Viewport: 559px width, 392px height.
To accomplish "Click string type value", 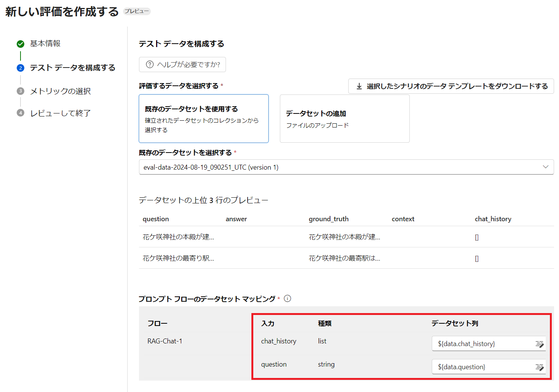I will (x=326, y=364).
